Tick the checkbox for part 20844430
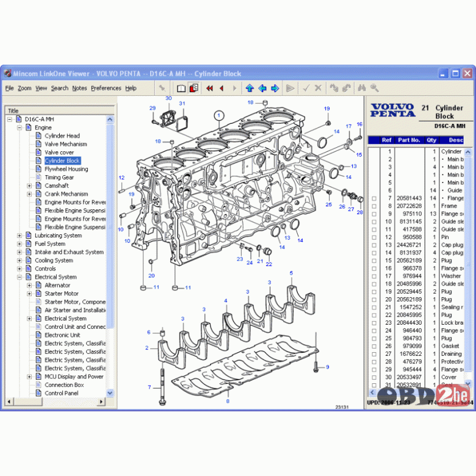 pyautogui.click(x=374, y=323)
